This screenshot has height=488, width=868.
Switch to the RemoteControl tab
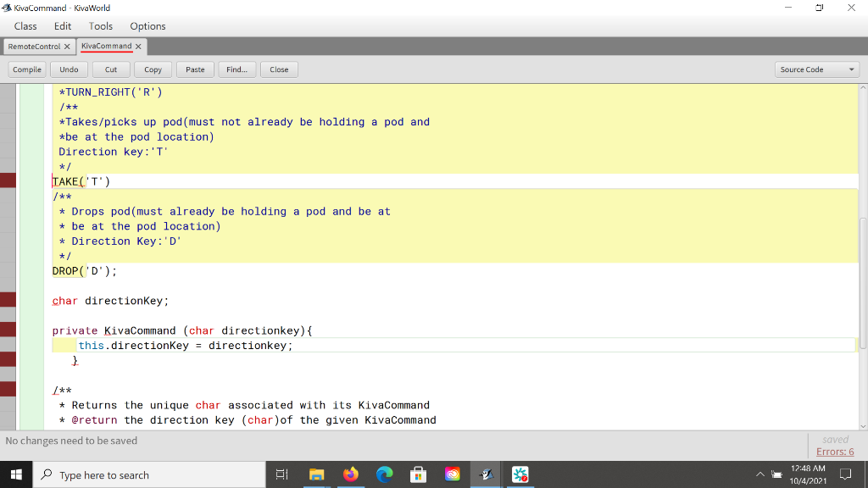[36, 47]
